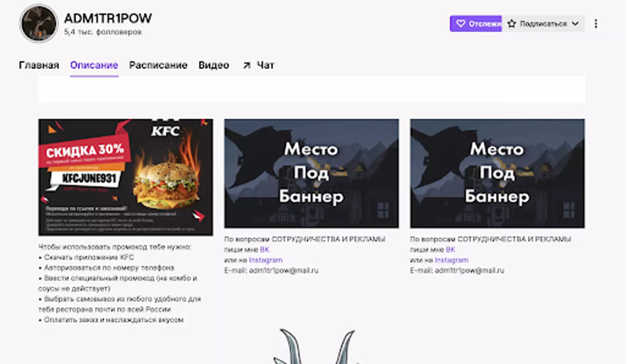Click the heart icon on follow button
The width and height of the screenshot is (626, 364).
(460, 23)
